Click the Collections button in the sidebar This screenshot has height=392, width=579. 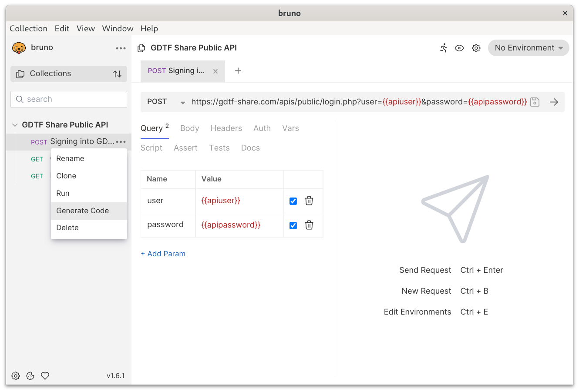[x=69, y=74]
